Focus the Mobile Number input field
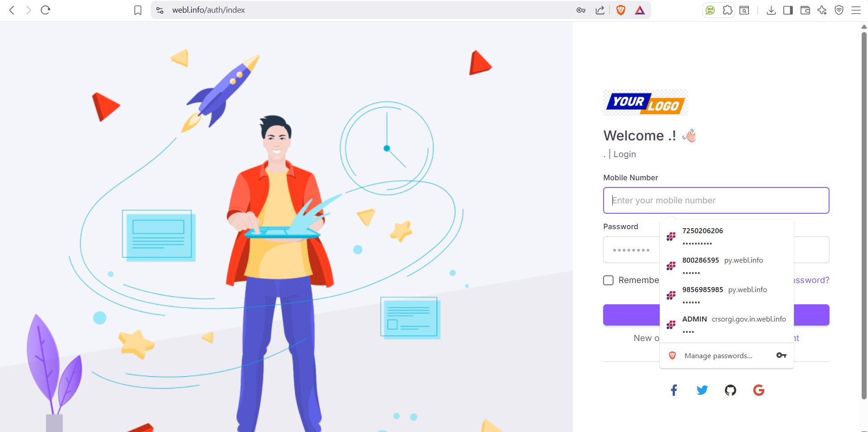The width and height of the screenshot is (868, 432). tap(716, 200)
